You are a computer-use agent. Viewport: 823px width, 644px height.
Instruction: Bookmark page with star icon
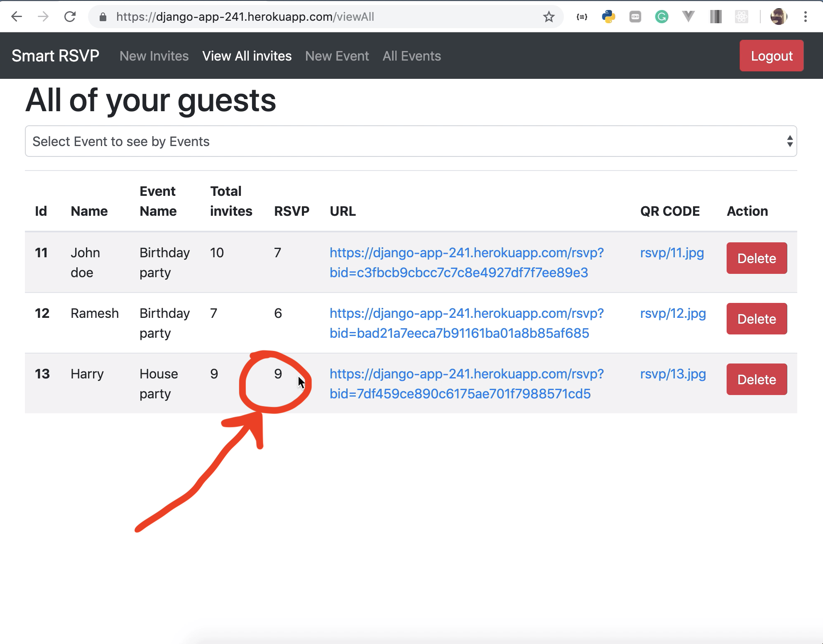coord(549,17)
